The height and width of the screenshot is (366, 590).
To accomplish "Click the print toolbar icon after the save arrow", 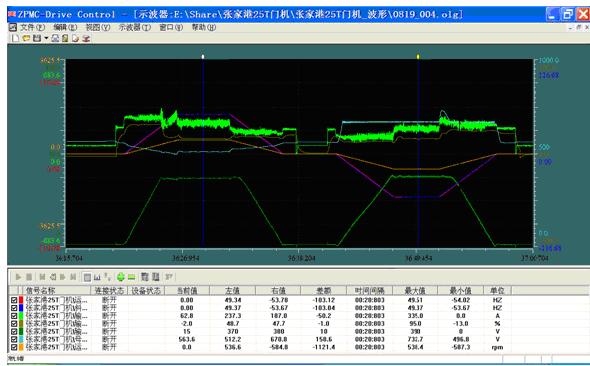I will tap(55, 38).
